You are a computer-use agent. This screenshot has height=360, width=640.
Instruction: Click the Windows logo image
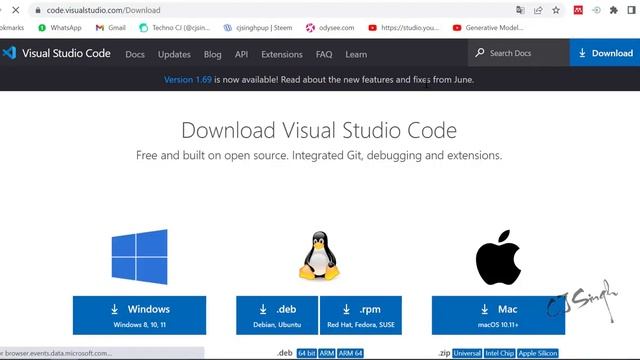pos(140,257)
